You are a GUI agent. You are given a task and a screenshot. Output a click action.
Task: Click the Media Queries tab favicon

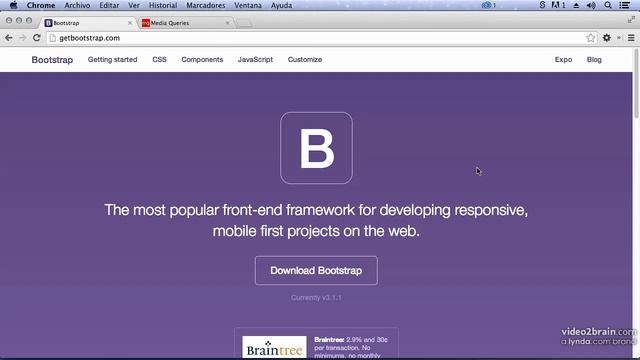(x=146, y=23)
